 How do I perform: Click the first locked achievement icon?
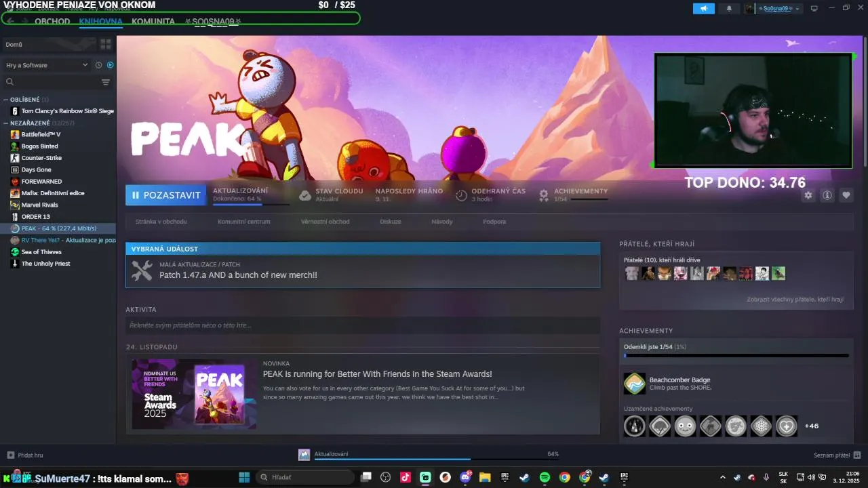pos(635,426)
